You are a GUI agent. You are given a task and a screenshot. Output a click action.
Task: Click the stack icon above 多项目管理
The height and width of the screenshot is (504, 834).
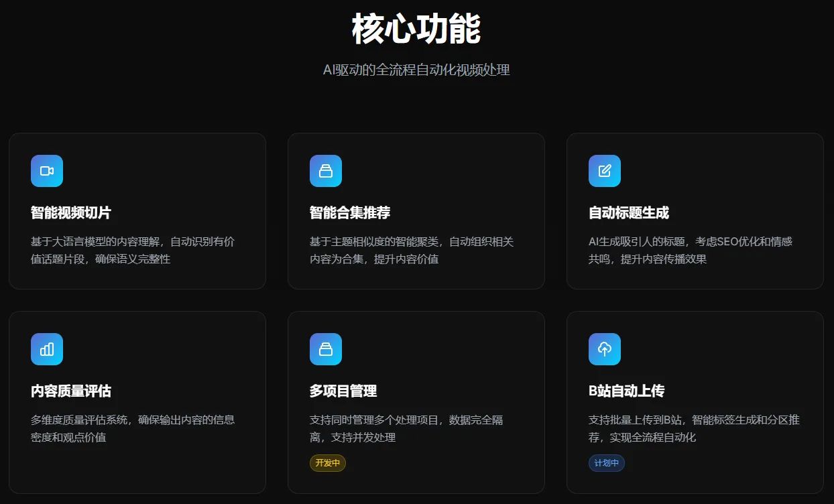coord(326,349)
